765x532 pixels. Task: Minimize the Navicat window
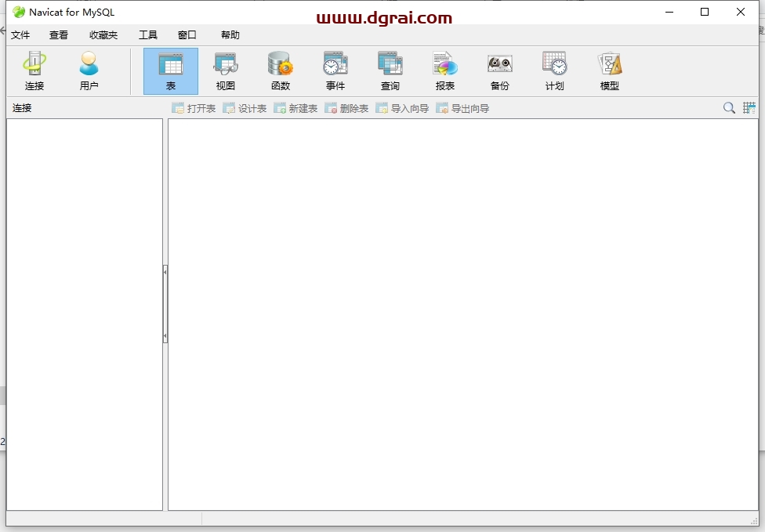pyautogui.click(x=669, y=13)
